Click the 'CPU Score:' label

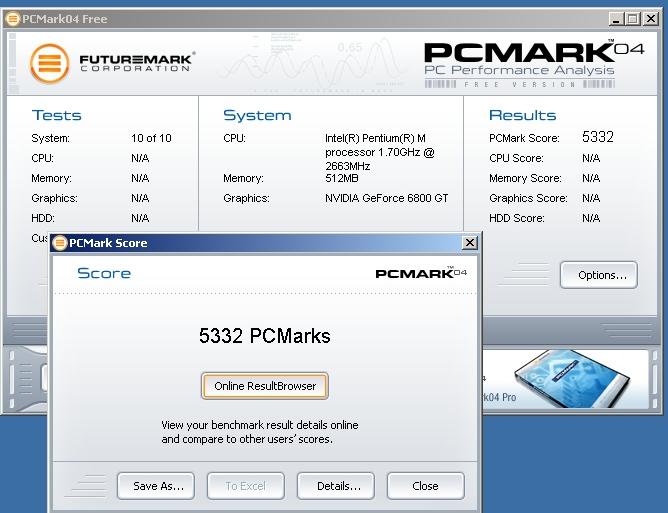click(516, 158)
